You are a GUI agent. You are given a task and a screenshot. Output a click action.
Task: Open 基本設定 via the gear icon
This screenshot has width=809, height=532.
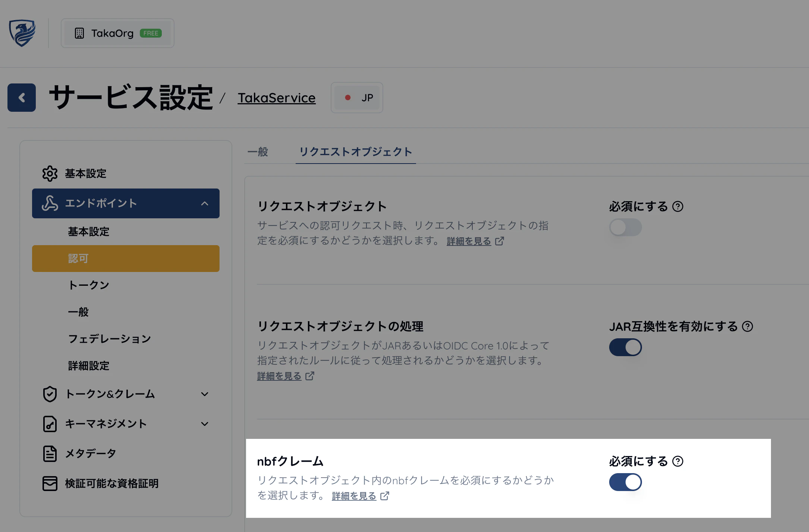[x=50, y=173]
